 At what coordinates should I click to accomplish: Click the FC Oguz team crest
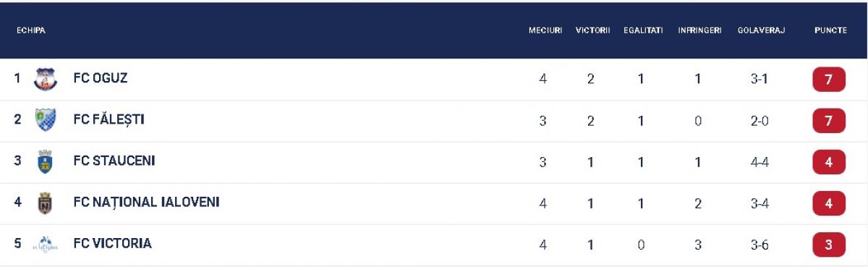pyautogui.click(x=46, y=79)
